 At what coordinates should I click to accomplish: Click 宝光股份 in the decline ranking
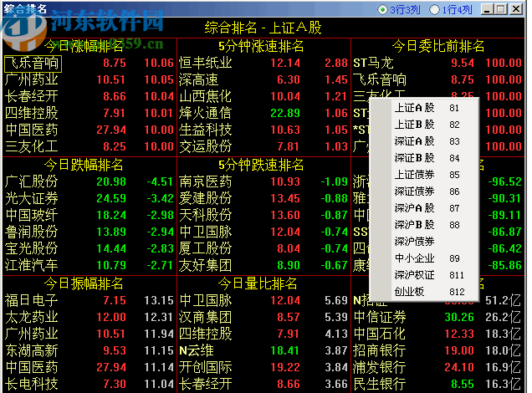point(90,248)
